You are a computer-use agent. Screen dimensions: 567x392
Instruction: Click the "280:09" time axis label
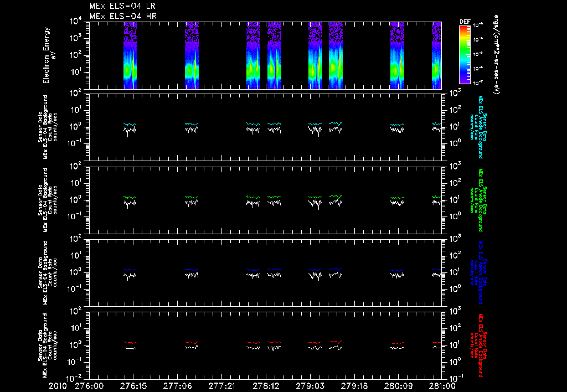click(x=398, y=386)
